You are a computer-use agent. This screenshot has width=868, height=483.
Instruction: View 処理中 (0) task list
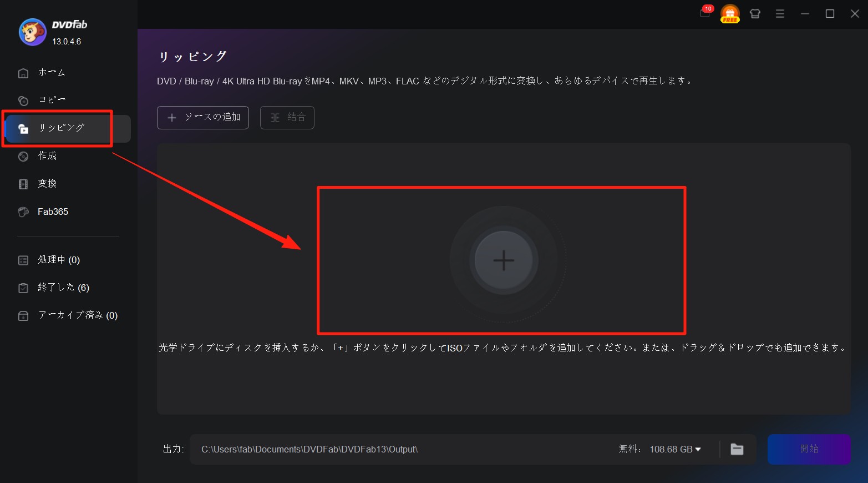pyautogui.click(x=58, y=260)
